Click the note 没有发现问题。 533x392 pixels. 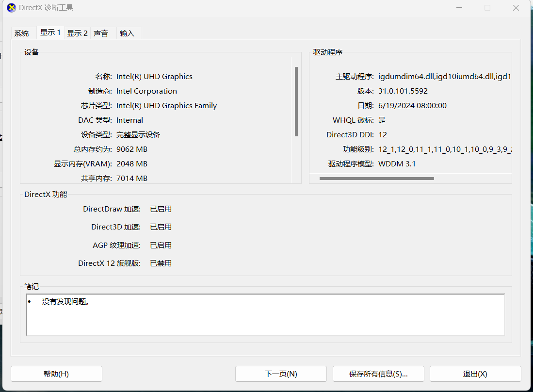pos(66,302)
